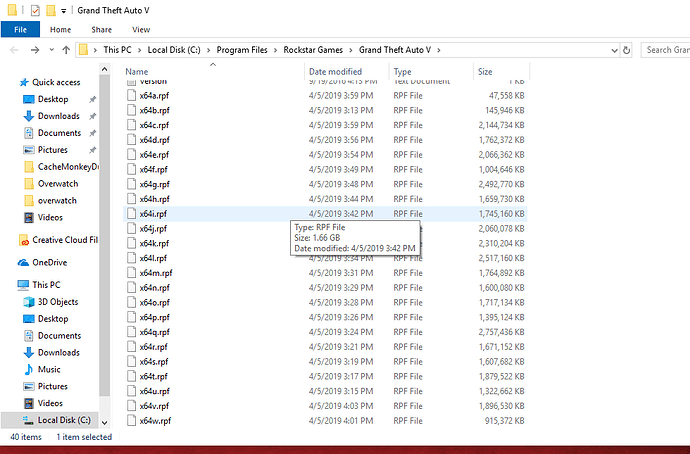
Task: Open the recent locations dropdown arrow
Action: 51,50
